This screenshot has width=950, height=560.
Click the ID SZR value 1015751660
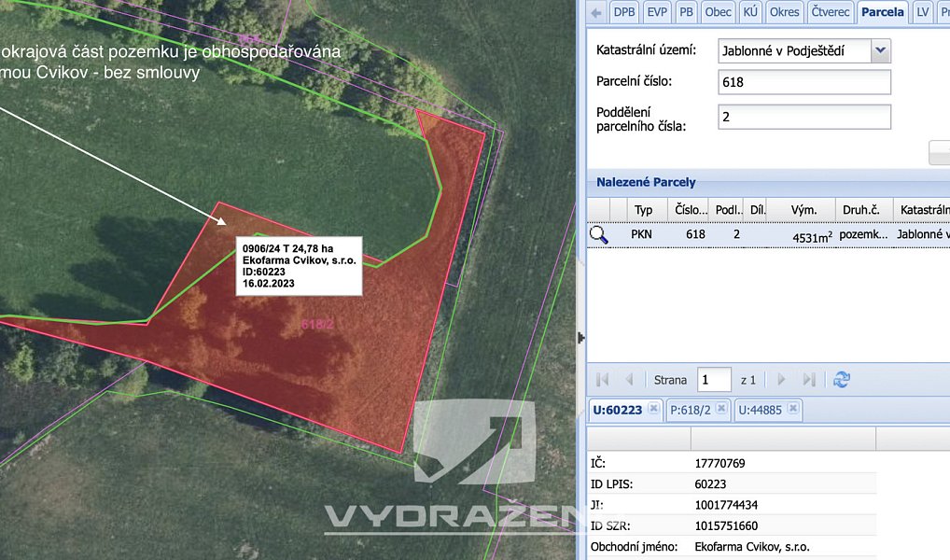pos(726,525)
